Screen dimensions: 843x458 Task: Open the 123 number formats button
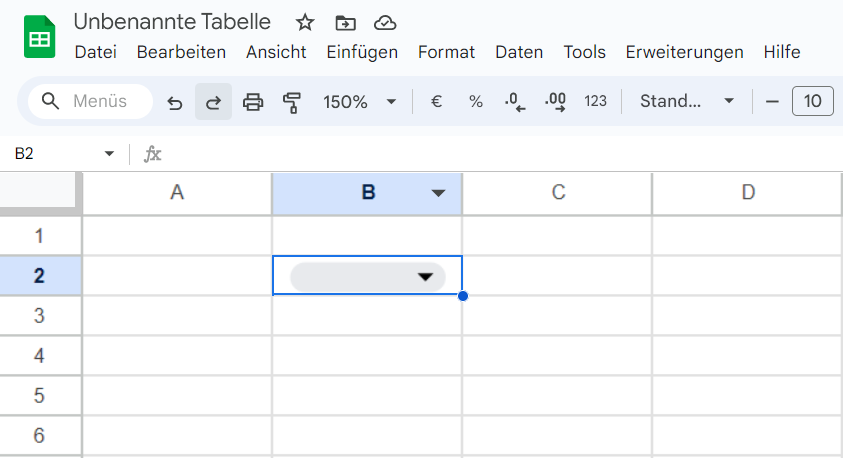tap(595, 101)
